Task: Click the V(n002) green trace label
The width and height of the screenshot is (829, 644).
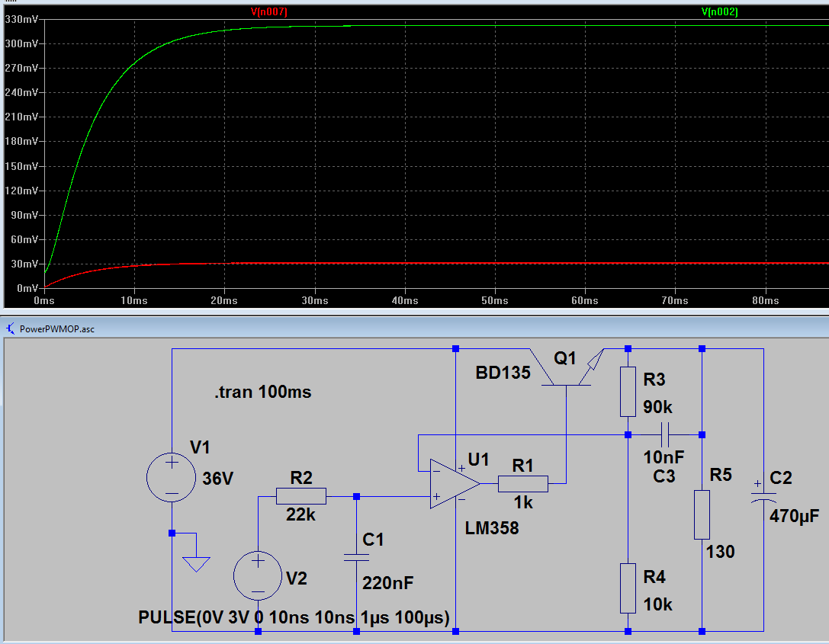Action: pyautogui.click(x=719, y=11)
